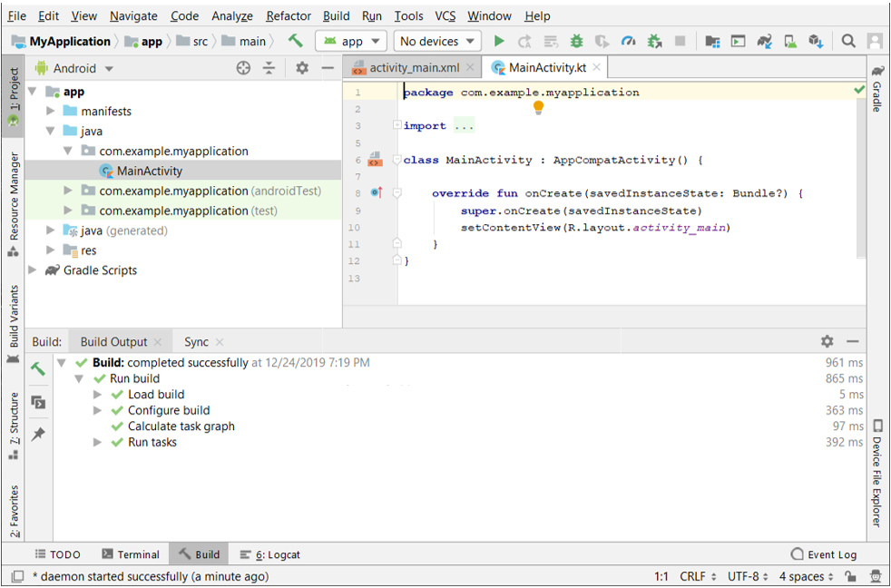
Task: Open Project panel settings gear
Action: [x=302, y=68]
